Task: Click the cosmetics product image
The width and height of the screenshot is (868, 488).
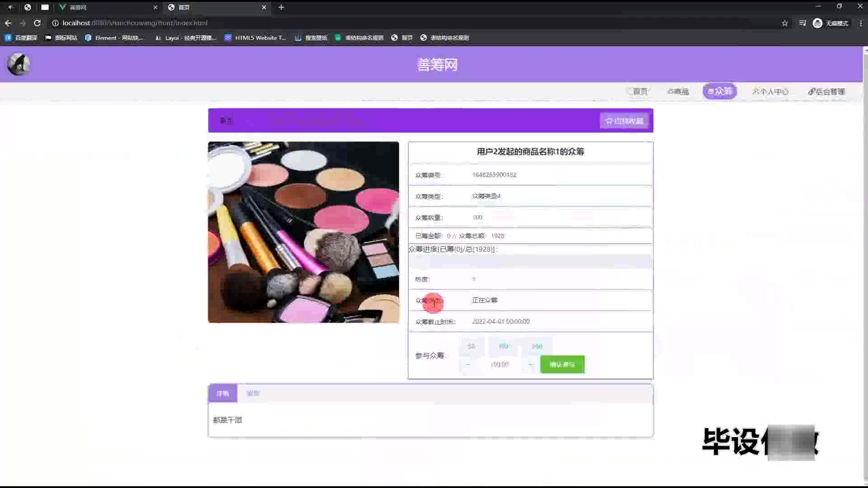Action: click(x=303, y=232)
